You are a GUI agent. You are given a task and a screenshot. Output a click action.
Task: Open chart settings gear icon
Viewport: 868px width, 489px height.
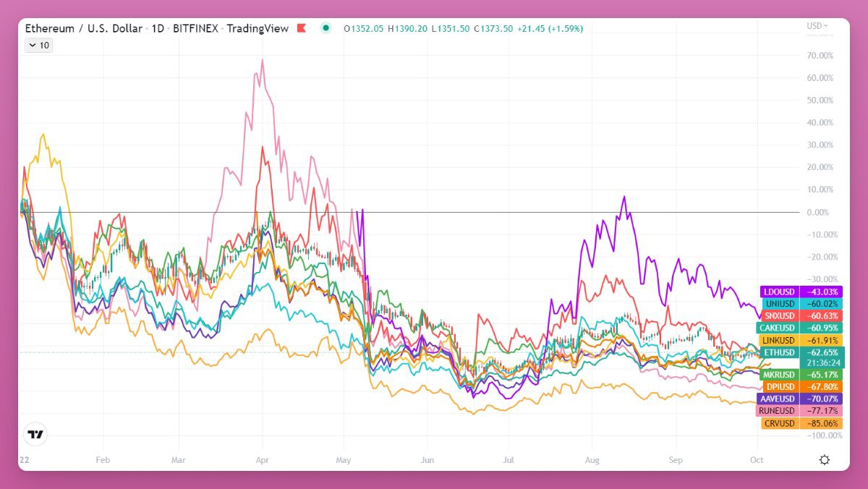824,460
